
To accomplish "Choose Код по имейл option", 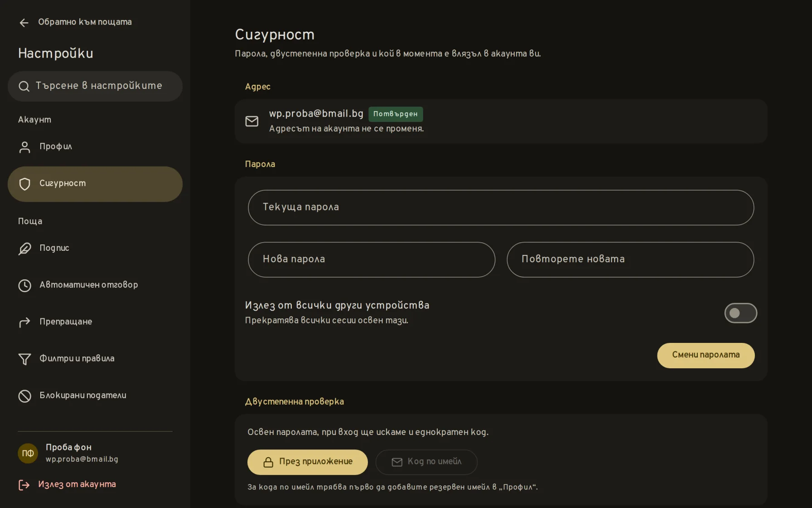I will tap(426, 462).
